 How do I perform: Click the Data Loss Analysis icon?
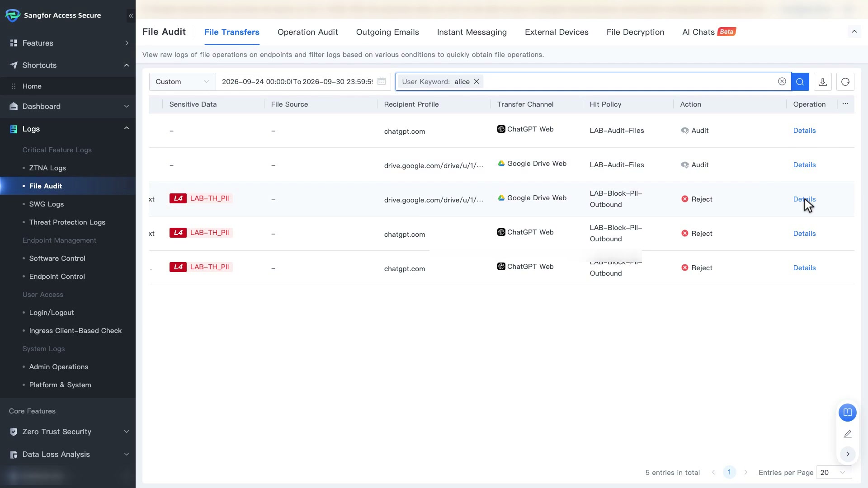pos(14,455)
